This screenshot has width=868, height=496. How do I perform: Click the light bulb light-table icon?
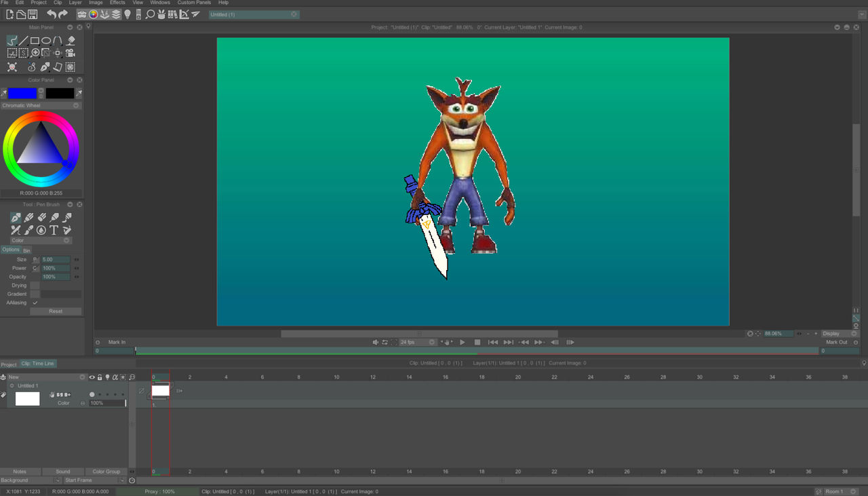(x=127, y=14)
